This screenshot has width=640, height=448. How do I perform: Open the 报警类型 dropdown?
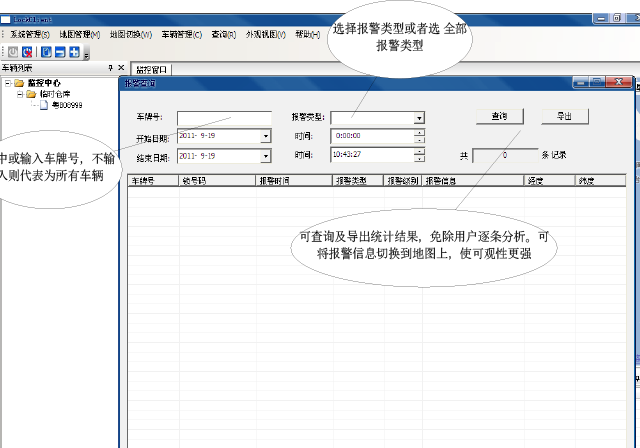coord(419,118)
